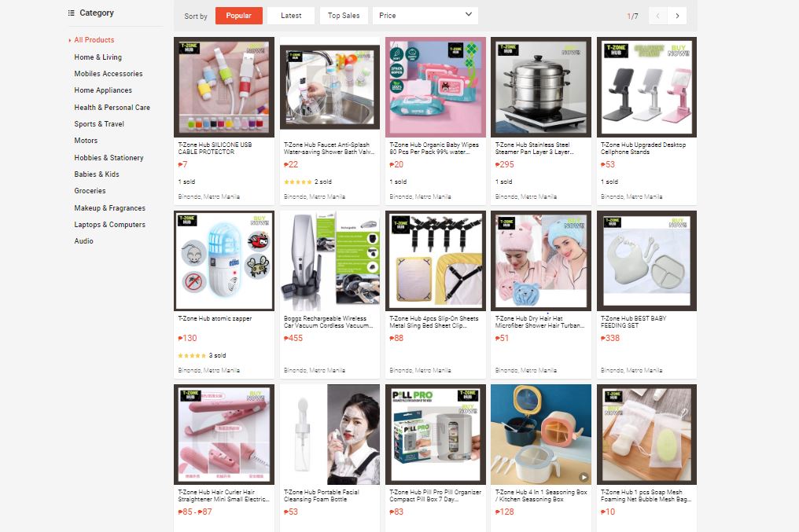This screenshot has height=532, width=799.
Task: Click video play icon on Seasoning Box
Action: 584,477
